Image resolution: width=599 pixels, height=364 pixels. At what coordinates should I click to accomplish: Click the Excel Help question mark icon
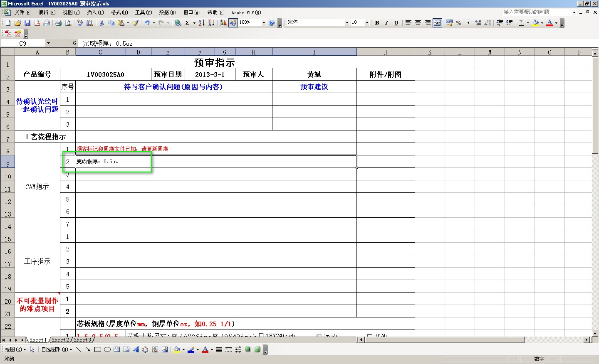(272, 23)
